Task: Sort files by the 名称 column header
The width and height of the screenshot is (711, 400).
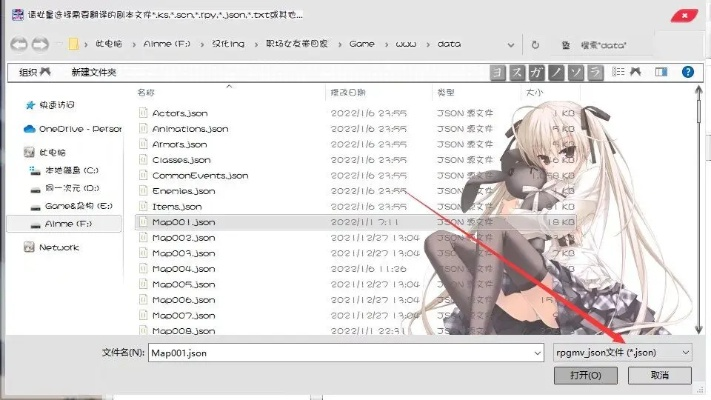Action: (147, 92)
